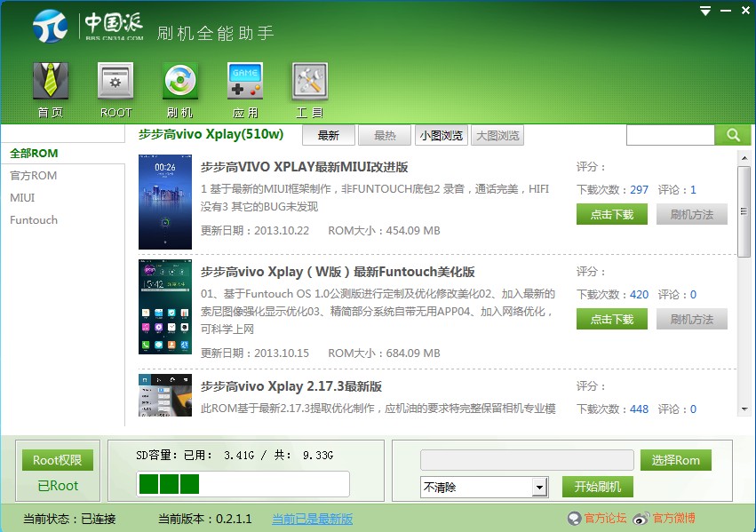756x532 pixels.
Task: View 刷机方法 for MIUI改进版 ROM
Action: (x=692, y=214)
